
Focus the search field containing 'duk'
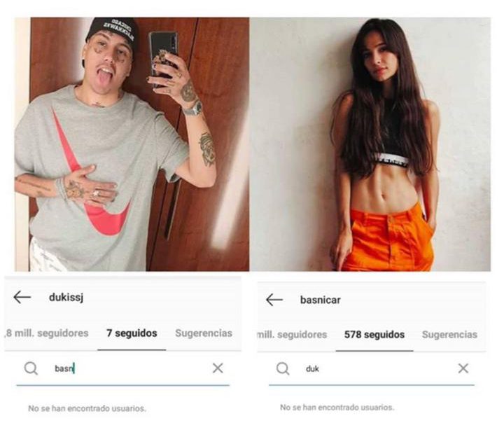372,368
